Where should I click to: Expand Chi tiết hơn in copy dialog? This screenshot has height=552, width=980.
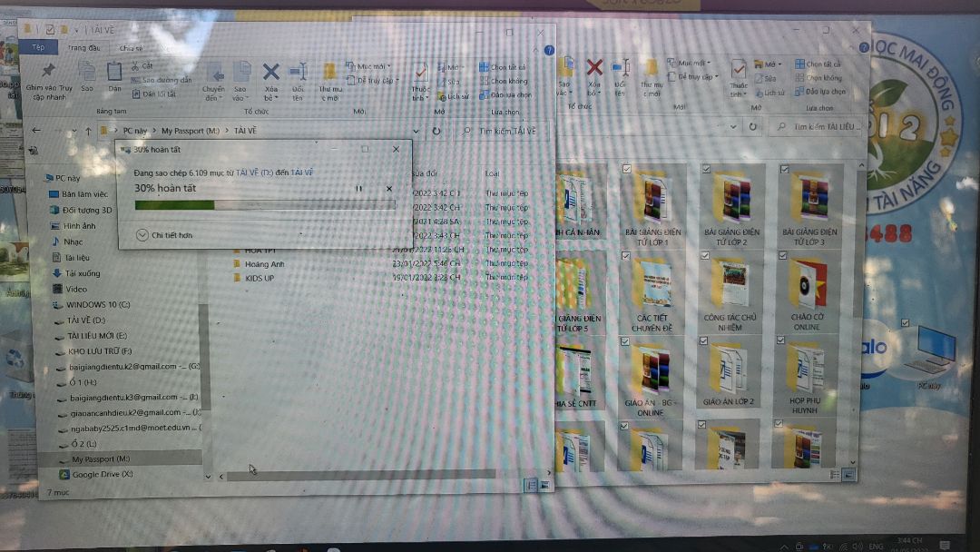142,235
